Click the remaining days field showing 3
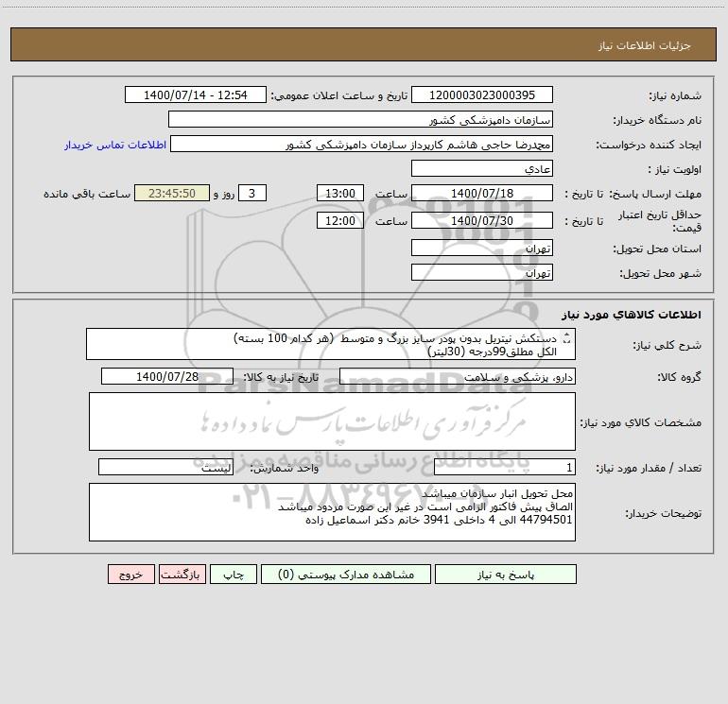The width and height of the screenshot is (728, 704). 252,193
